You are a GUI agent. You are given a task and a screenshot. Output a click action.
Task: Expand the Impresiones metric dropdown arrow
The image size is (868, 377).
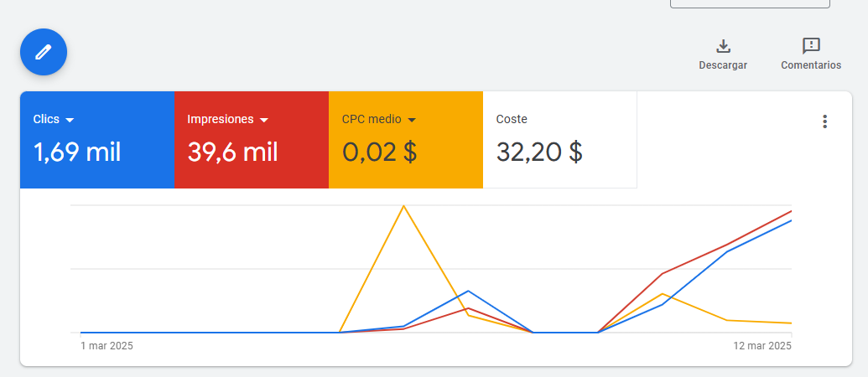(264, 120)
